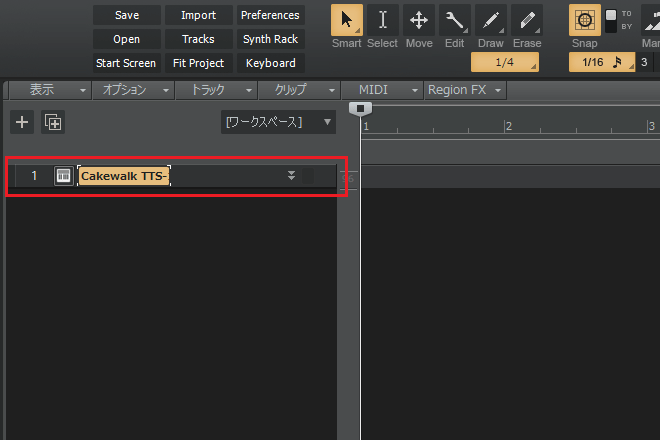Open the Region FX menu

[464, 90]
